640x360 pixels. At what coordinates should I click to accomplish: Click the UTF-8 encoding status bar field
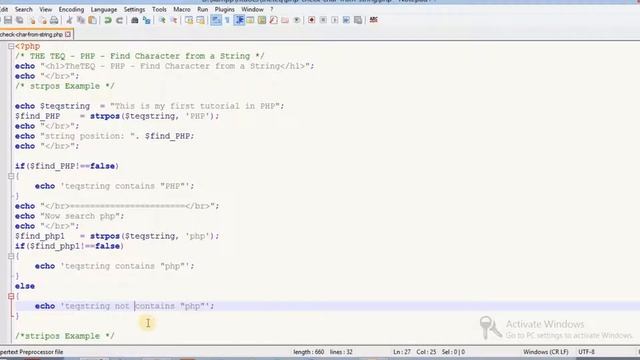click(x=586, y=352)
